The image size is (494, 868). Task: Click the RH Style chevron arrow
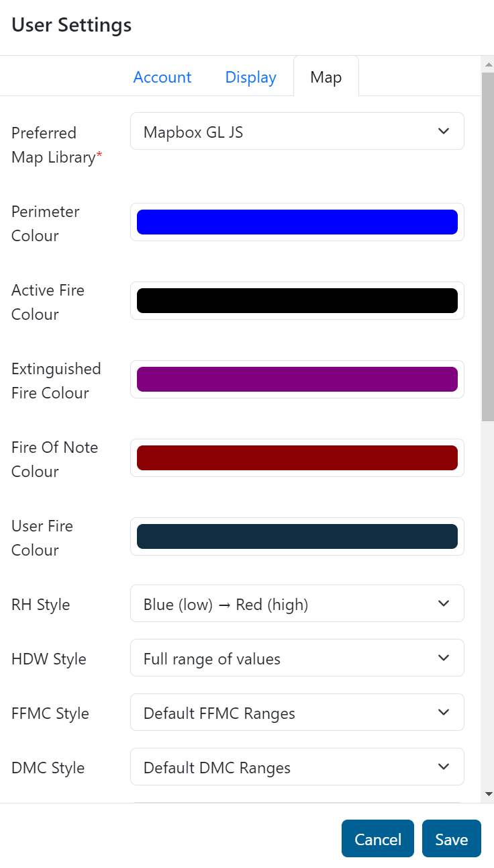(443, 604)
